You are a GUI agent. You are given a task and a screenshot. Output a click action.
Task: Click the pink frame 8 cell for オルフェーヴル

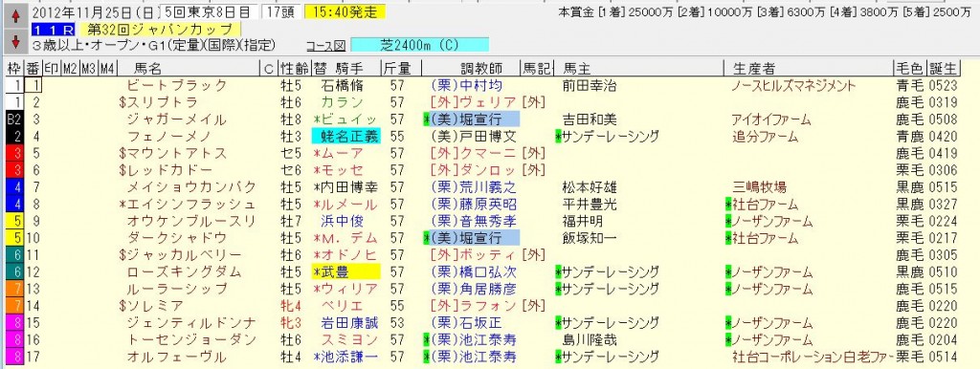point(14,357)
